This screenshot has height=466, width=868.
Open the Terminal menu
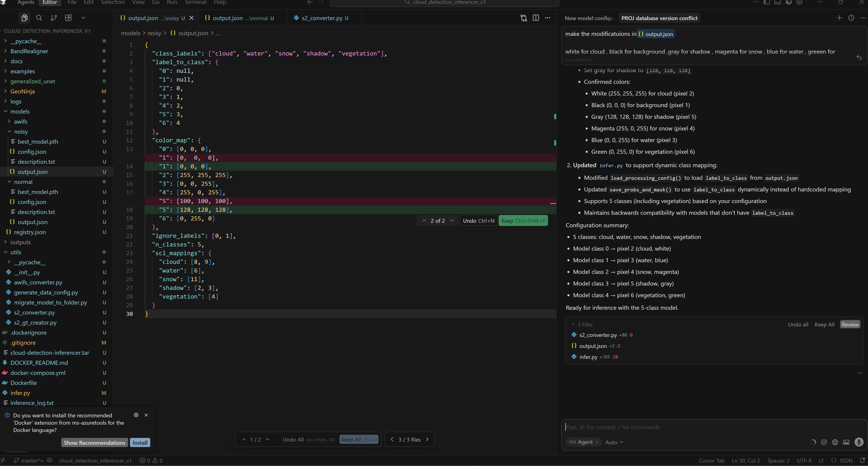pos(195,2)
